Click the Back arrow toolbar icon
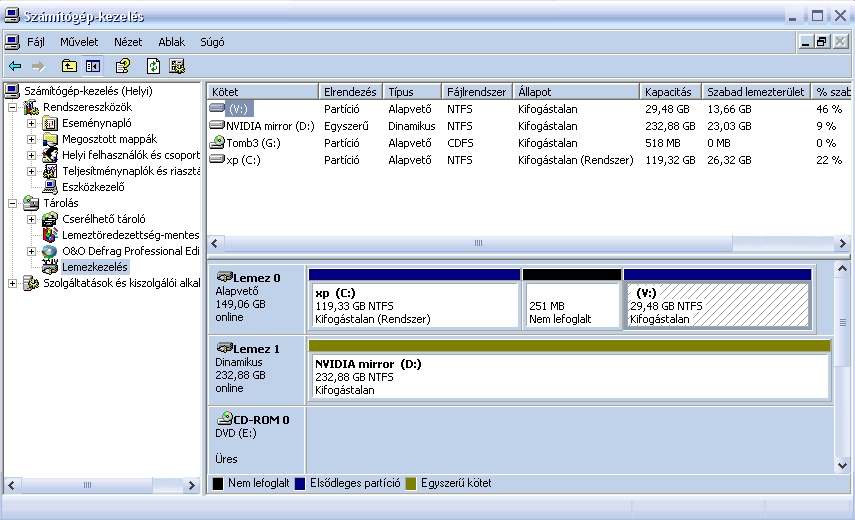Screen dimensions: 855x520 (15, 66)
